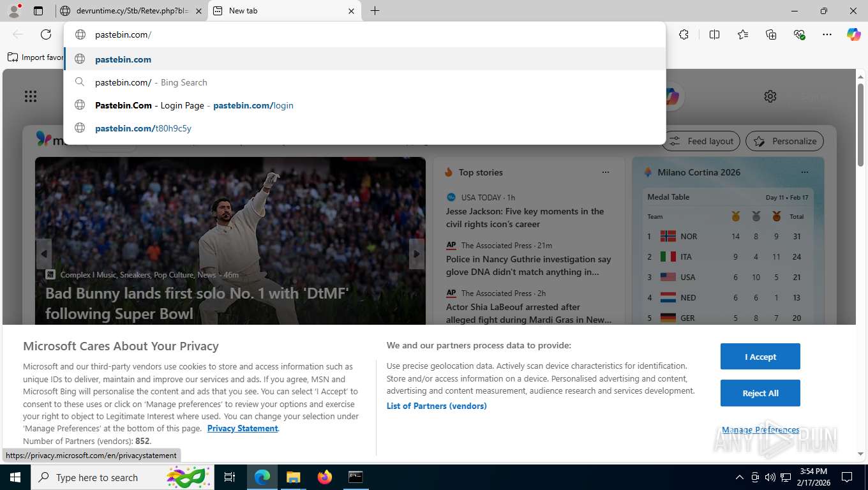Launch Firefox from the taskbar
868x490 pixels.
point(325,477)
